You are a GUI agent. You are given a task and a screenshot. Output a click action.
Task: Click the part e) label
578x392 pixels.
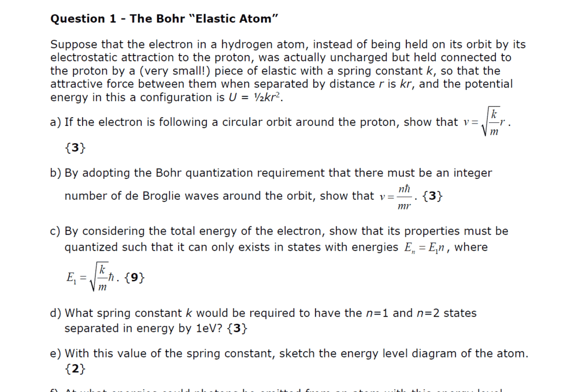pos(56,353)
